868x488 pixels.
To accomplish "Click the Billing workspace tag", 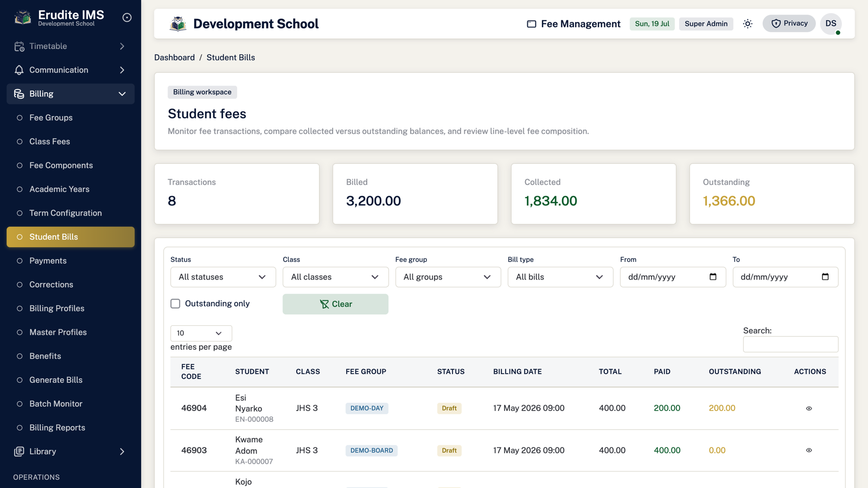I will [x=202, y=92].
